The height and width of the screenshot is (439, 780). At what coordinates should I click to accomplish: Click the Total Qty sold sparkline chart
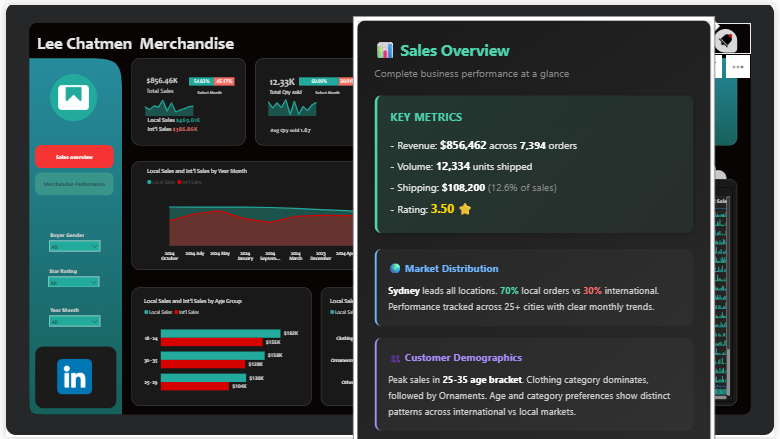tap(292, 108)
